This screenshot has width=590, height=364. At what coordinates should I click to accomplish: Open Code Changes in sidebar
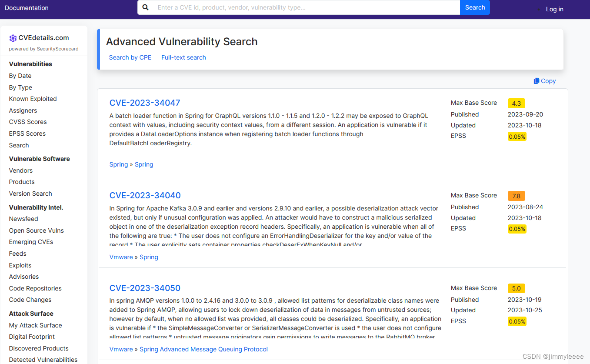(30, 300)
